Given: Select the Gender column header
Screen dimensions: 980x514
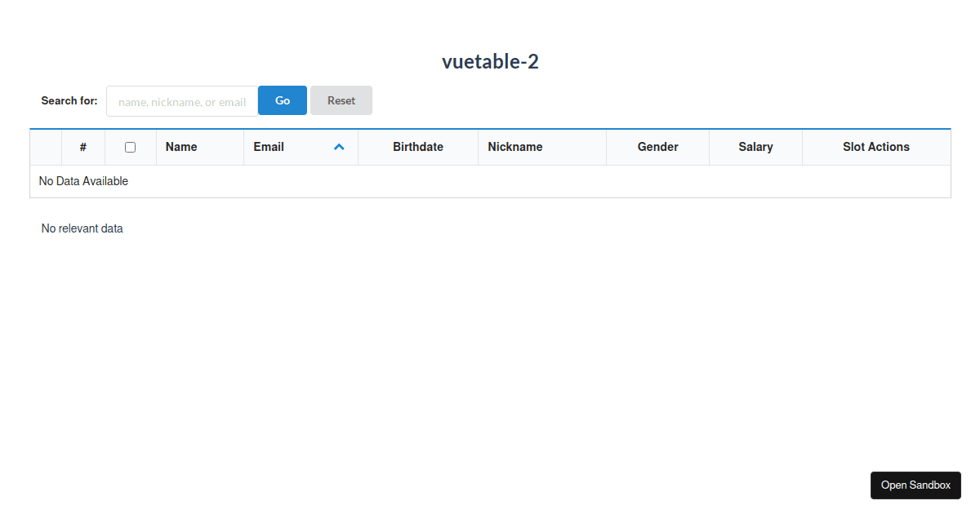Looking at the screenshot, I should pyautogui.click(x=658, y=147).
